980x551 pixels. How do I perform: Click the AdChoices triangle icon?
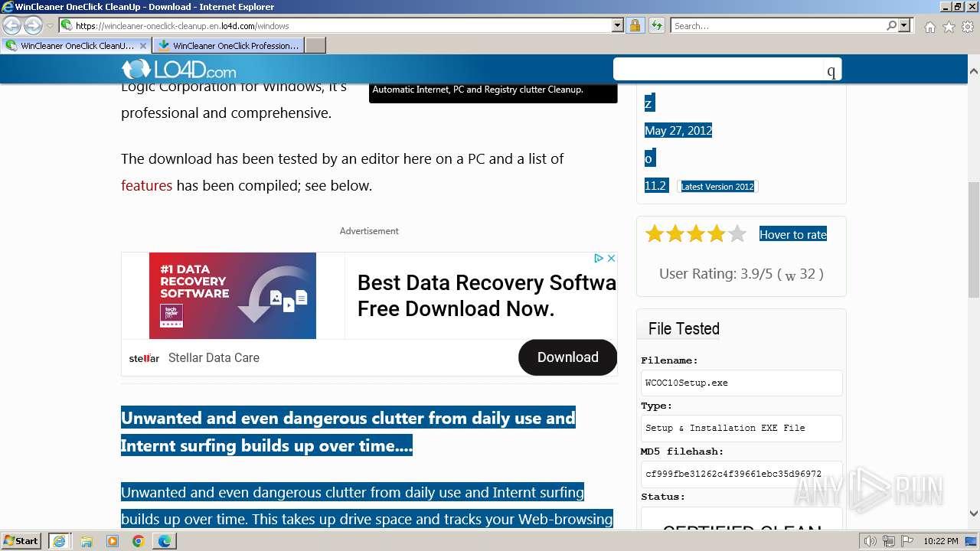[599, 259]
